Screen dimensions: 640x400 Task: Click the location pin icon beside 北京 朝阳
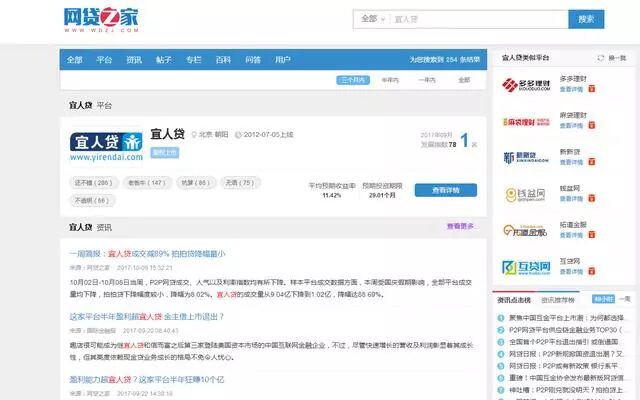click(x=194, y=135)
